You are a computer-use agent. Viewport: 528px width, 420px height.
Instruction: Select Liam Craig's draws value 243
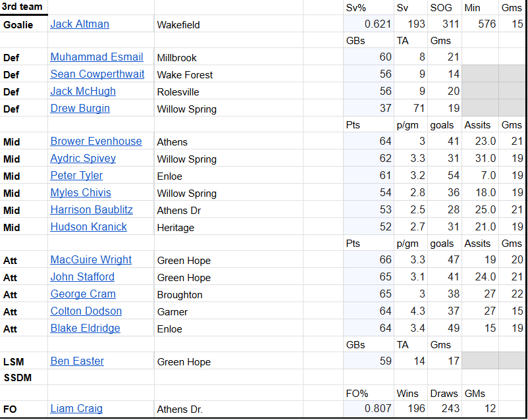(x=444, y=409)
